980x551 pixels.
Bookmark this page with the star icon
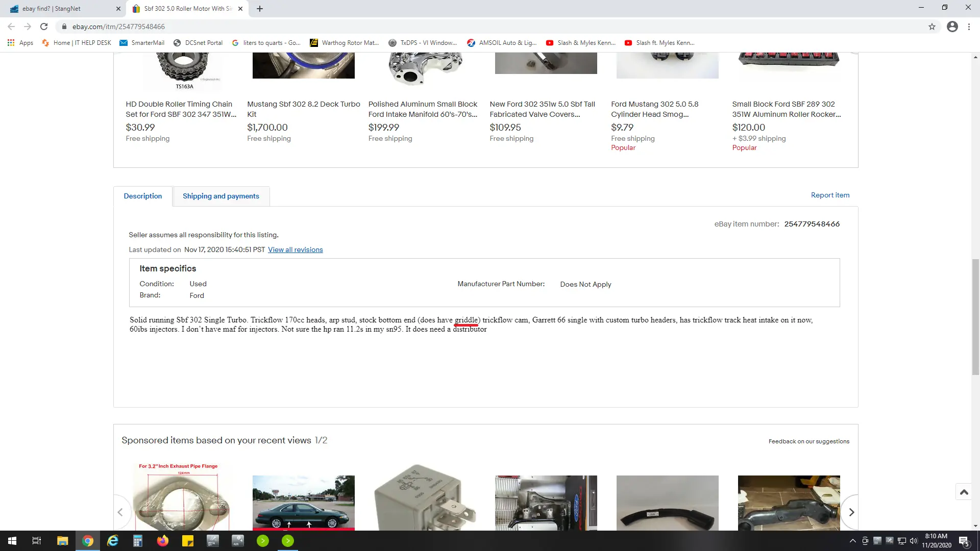coord(932,27)
